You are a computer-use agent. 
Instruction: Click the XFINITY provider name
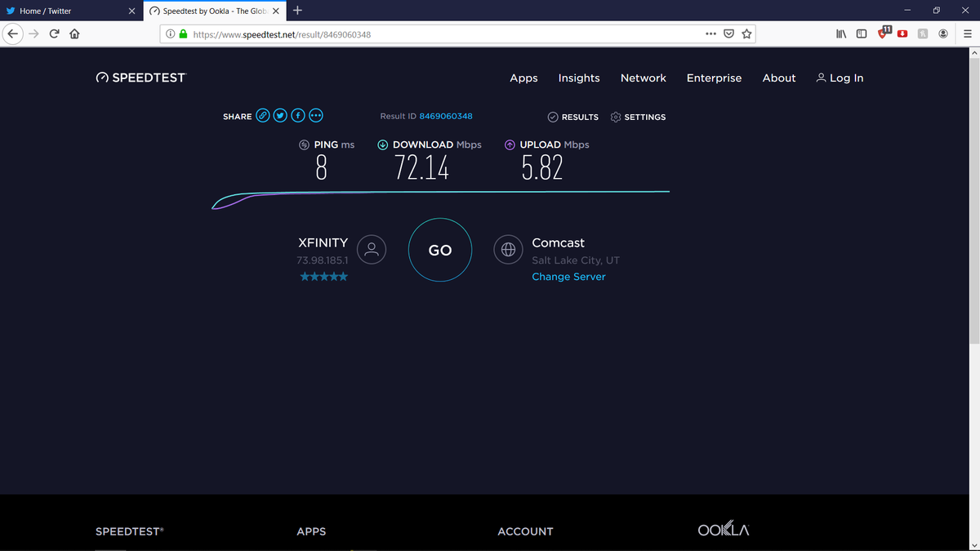(x=323, y=242)
